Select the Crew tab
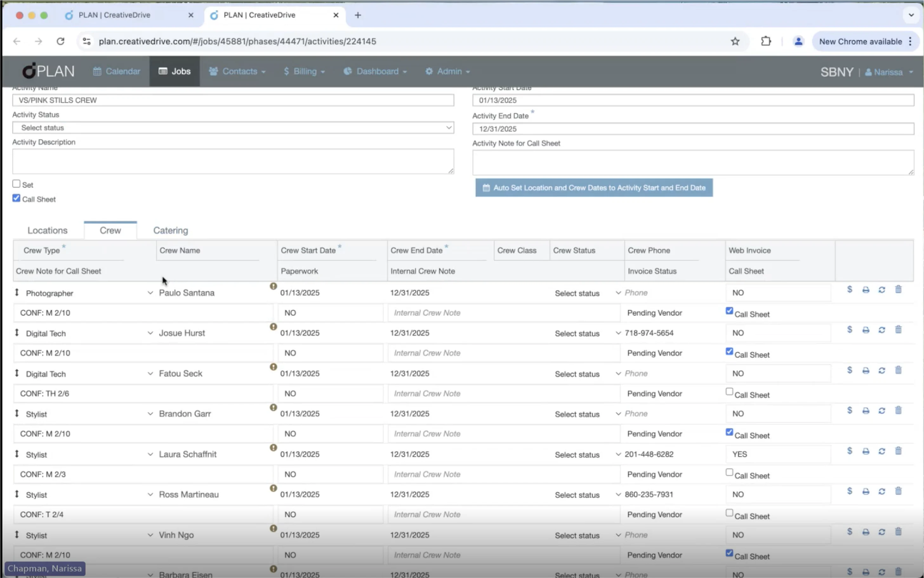Image resolution: width=924 pixels, height=578 pixels. 110,231
